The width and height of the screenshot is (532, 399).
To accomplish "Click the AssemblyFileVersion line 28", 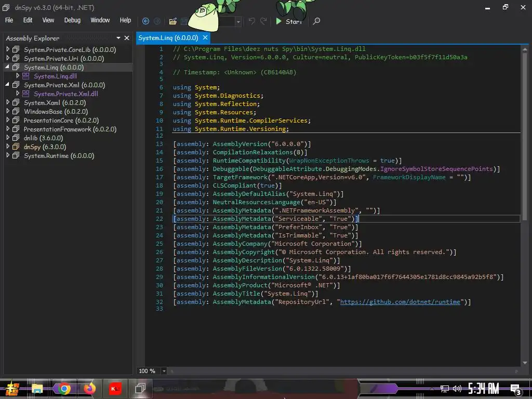I will tap(262, 269).
